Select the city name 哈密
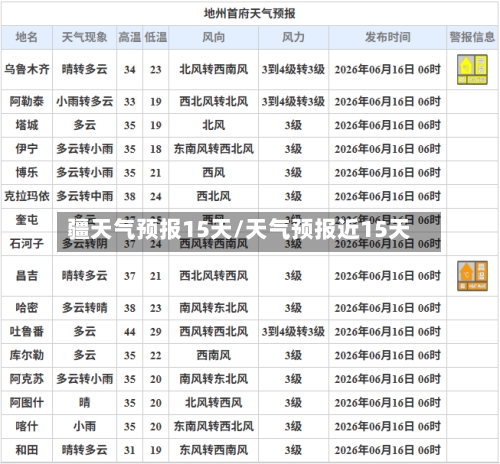Viewport: 500px width, 464px height. (x=27, y=308)
